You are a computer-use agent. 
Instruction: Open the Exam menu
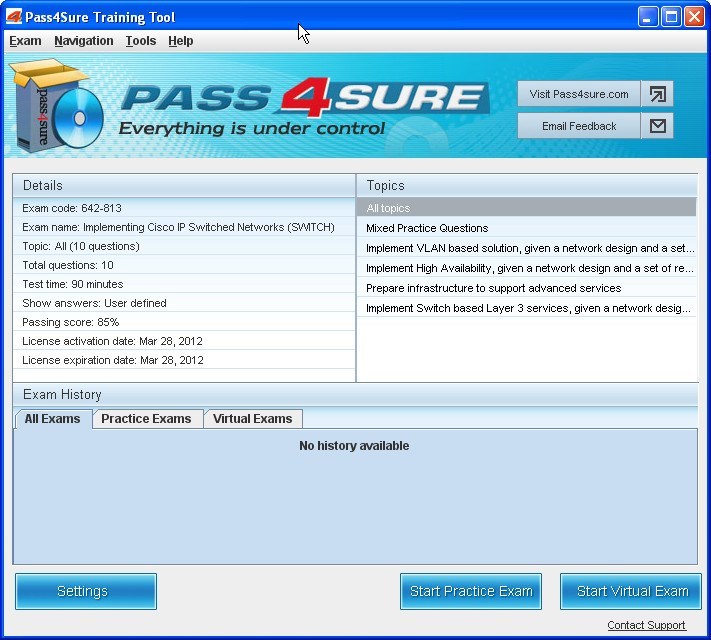tap(25, 41)
